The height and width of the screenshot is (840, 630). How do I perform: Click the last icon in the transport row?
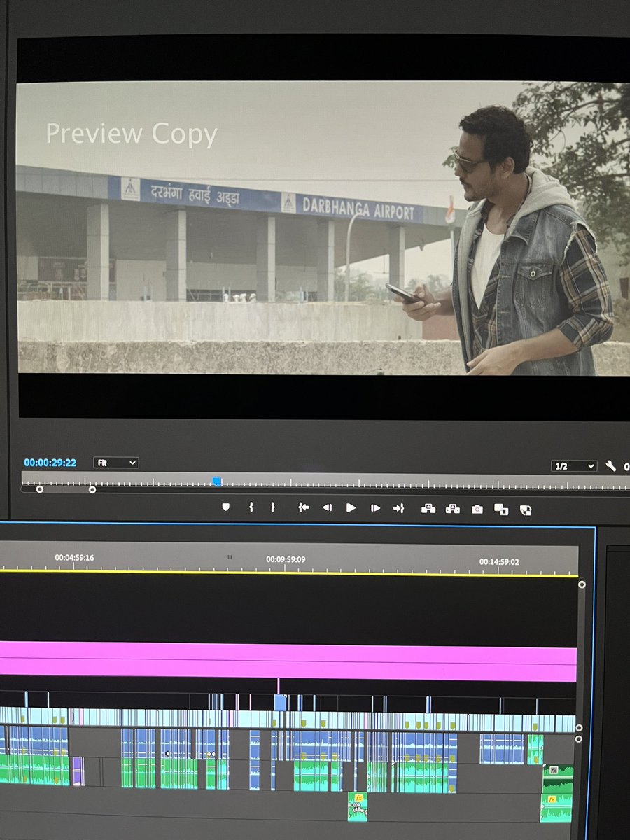pos(526,510)
